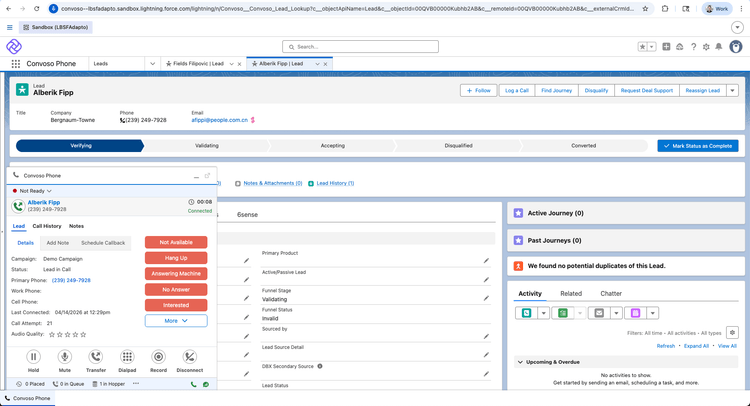750x406 pixels.
Task: Open the call Transfer option
Action: click(96, 357)
